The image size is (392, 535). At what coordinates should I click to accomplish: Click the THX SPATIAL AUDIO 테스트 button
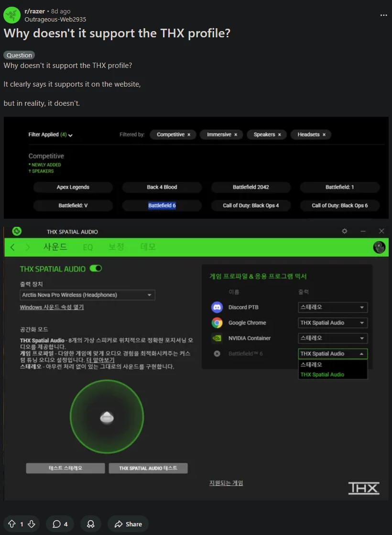point(148,468)
